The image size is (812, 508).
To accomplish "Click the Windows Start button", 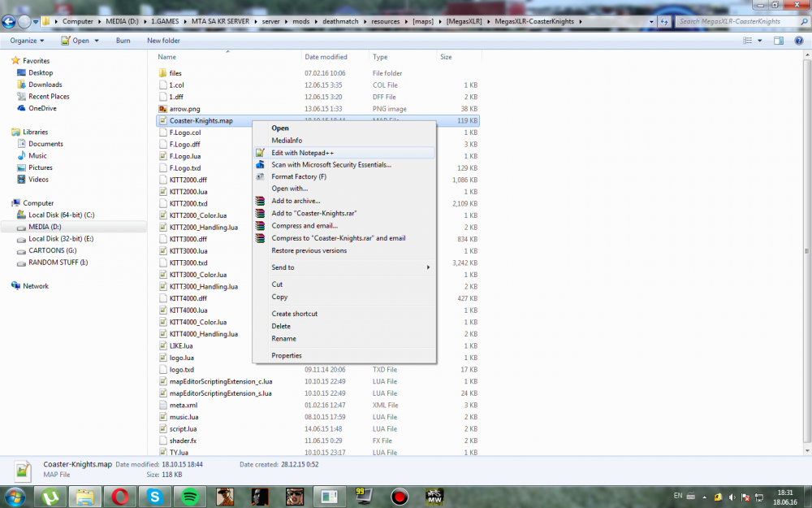I will pos(14,496).
